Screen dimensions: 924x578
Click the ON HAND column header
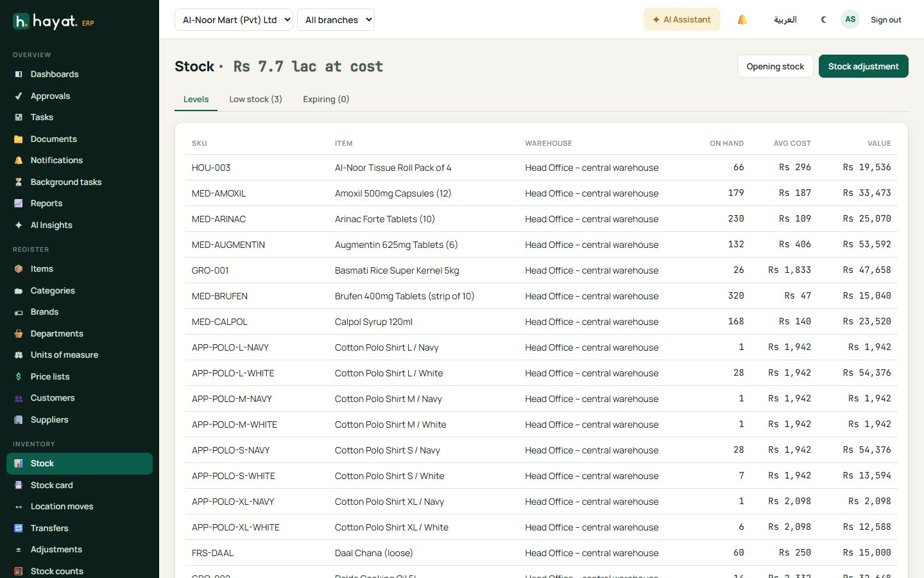point(727,143)
